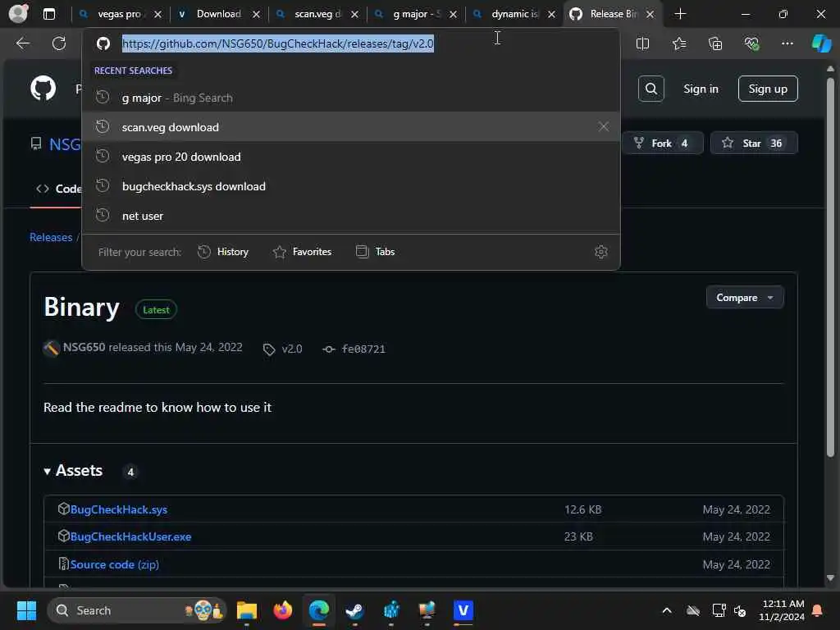This screenshot has width=840, height=630.
Task: Open NSG650 author profile link
Action: 84,347
